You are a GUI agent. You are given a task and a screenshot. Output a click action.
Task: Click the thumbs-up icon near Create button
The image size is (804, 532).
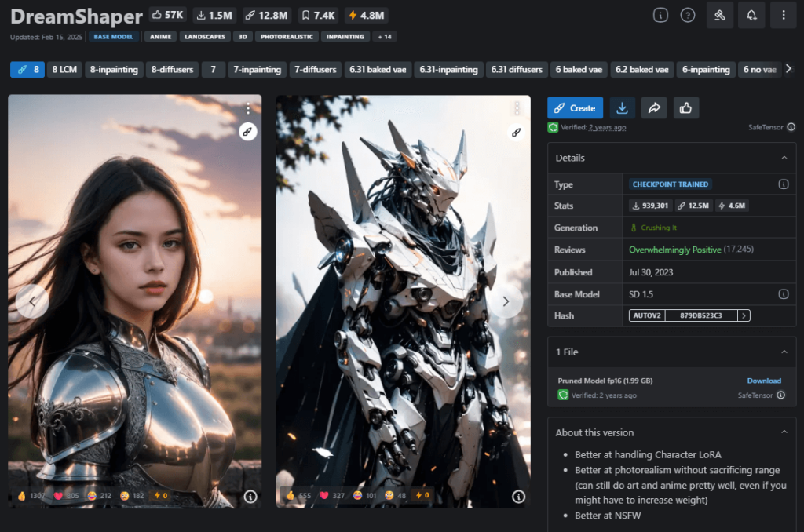685,107
